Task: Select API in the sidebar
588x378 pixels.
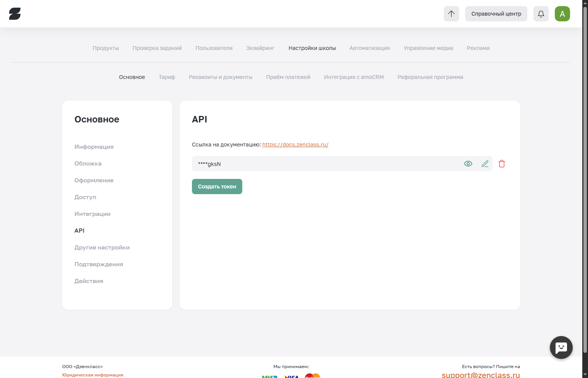Action: click(x=79, y=231)
